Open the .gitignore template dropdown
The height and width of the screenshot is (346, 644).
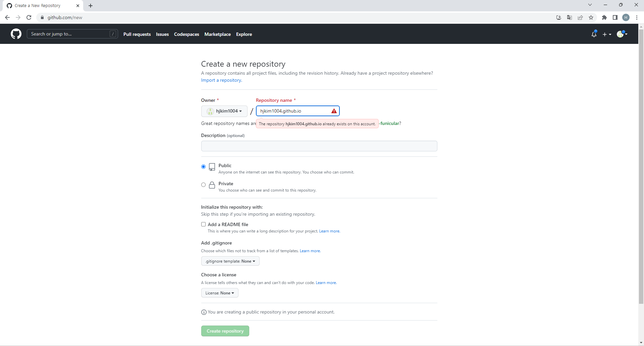[x=230, y=261]
